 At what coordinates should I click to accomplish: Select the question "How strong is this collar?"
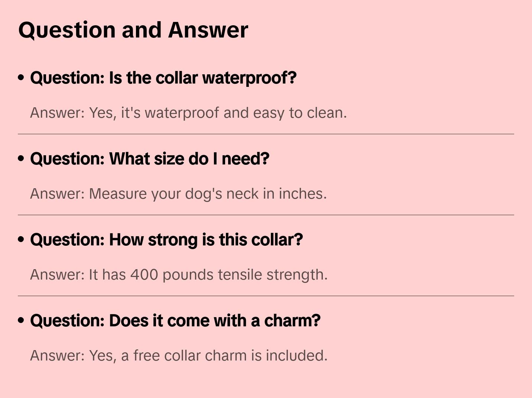pyautogui.click(x=166, y=240)
